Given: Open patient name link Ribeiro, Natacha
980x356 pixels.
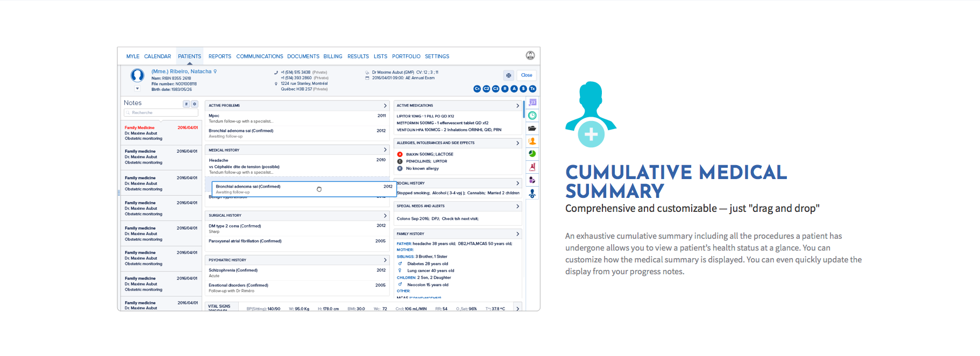Looking at the screenshot, I should [x=181, y=72].
